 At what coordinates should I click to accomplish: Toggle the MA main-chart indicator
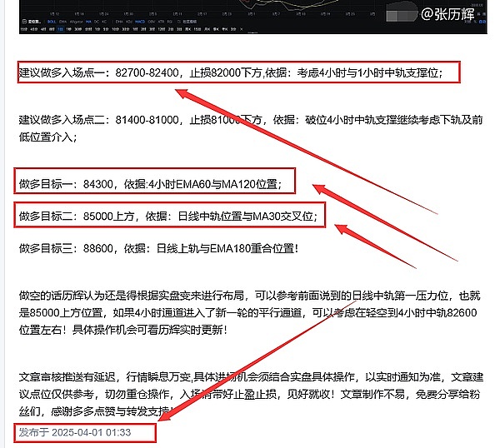click(88, 21)
